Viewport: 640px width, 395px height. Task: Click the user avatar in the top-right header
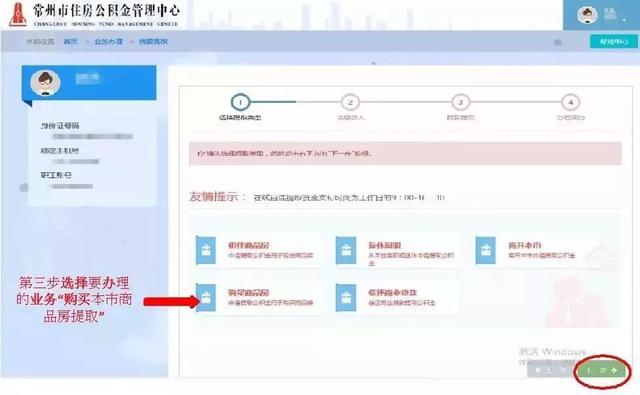(587, 15)
